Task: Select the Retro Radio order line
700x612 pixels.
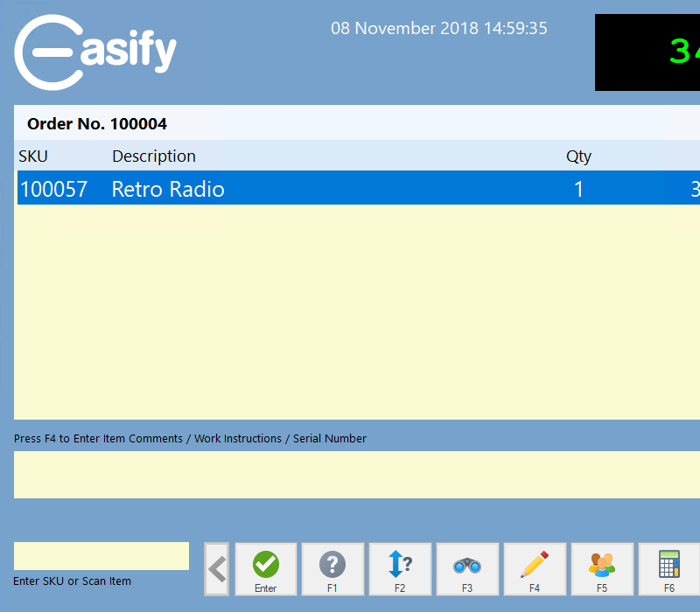Action: [x=350, y=189]
